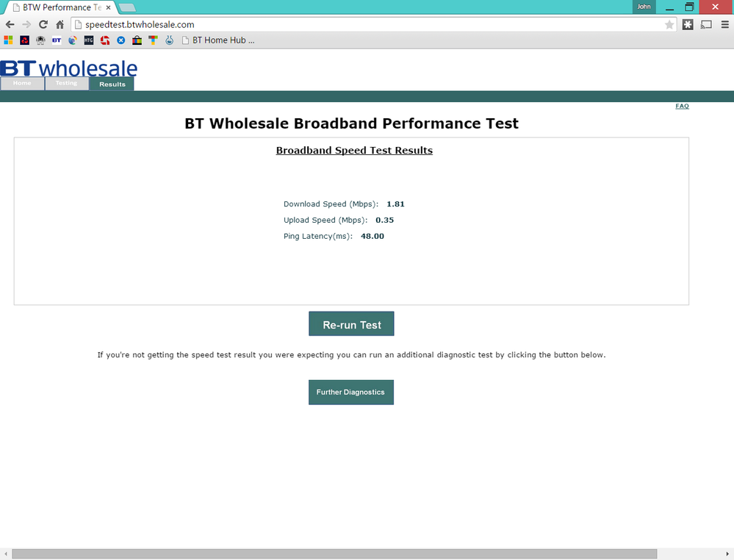Open the browser home page icon
This screenshot has height=560, width=734.
[x=60, y=24]
